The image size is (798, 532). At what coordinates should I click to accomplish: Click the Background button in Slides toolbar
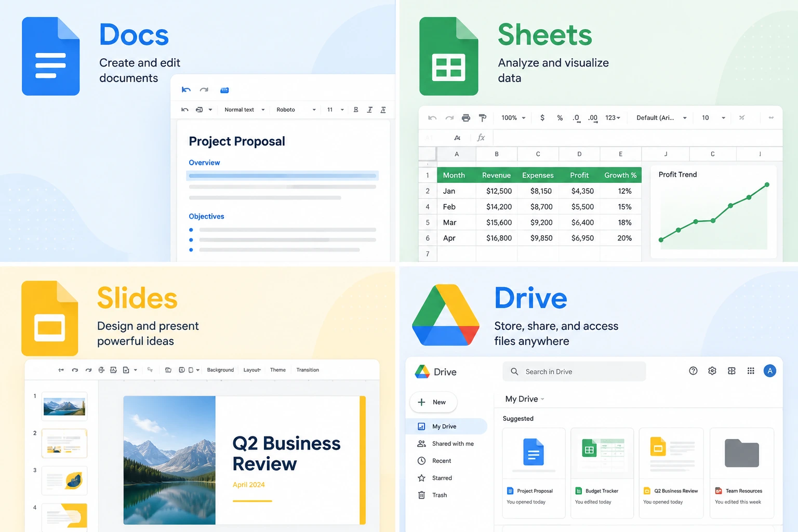(220, 370)
